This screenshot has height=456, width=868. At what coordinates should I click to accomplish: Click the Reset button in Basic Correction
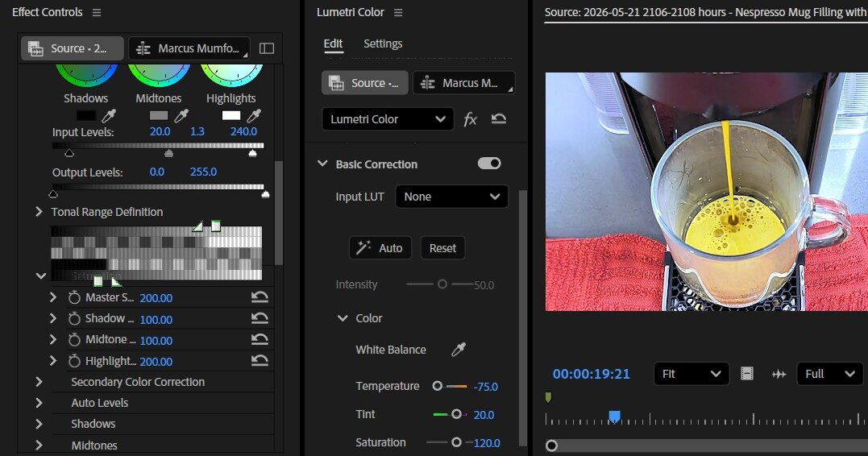(442, 248)
